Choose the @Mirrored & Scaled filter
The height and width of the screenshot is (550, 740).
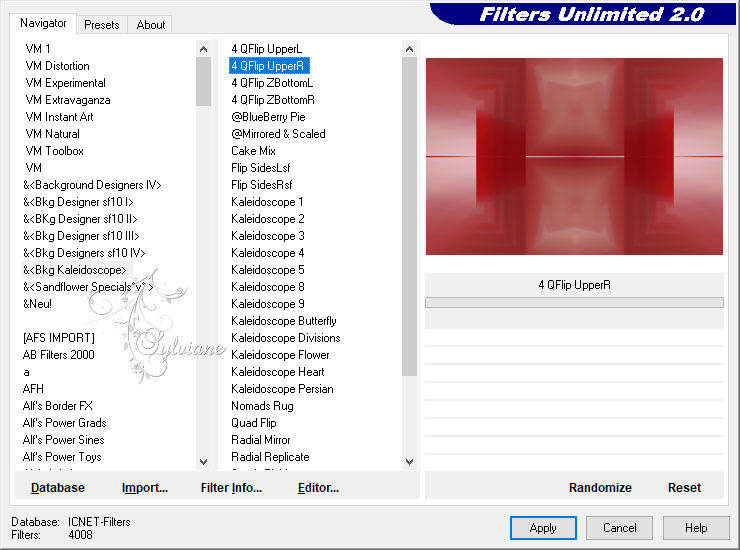click(278, 134)
